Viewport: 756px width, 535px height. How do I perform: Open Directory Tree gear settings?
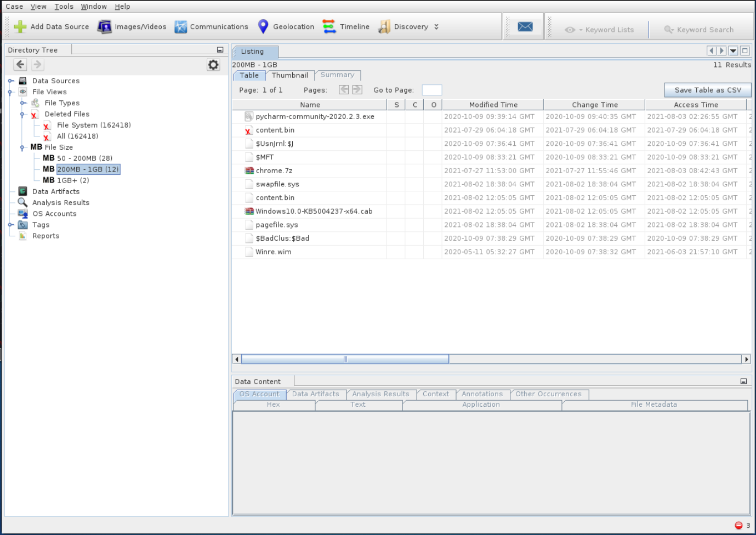click(x=213, y=65)
